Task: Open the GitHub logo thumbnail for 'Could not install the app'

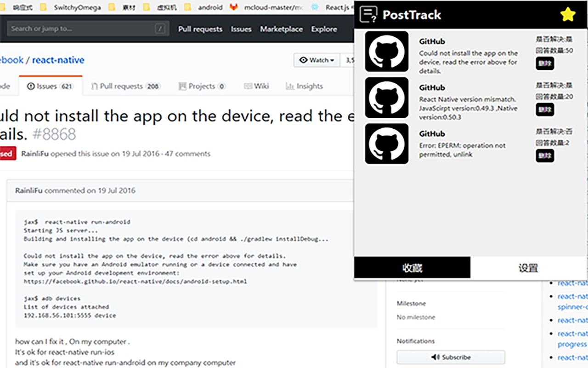Action: click(387, 52)
